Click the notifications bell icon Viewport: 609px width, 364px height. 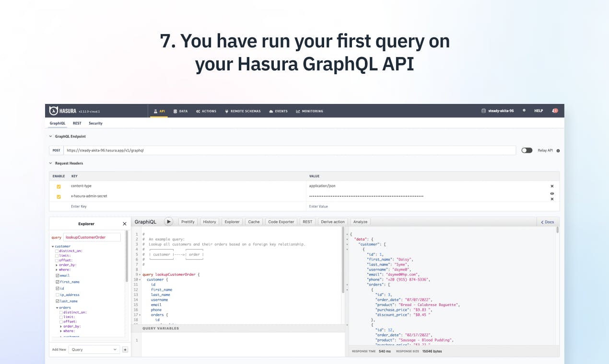click(555, 111)
